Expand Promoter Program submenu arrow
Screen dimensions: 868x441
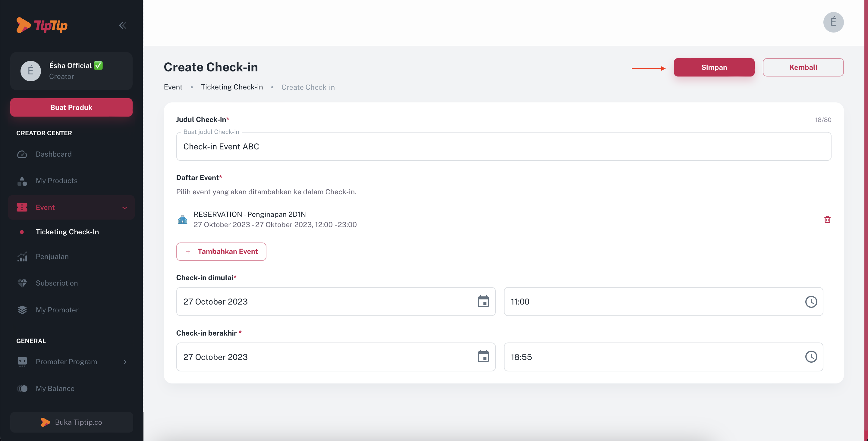click(125, 361)
